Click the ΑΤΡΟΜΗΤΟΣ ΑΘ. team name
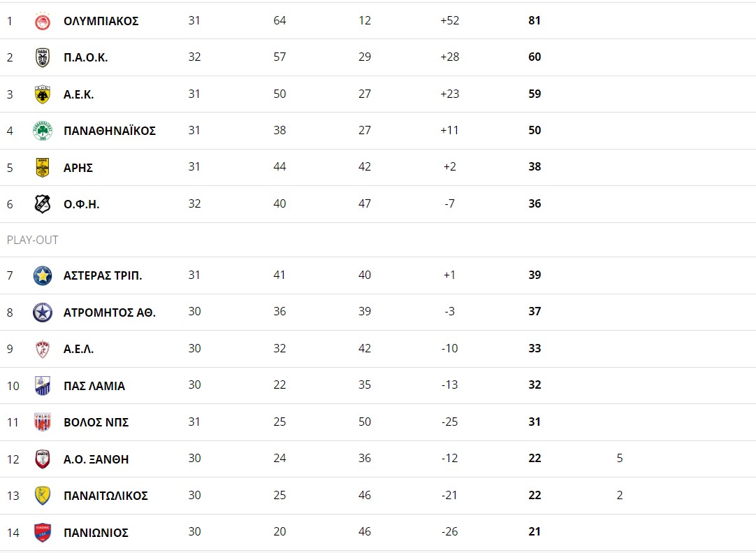Image resolution: width=756 pixels, height=553 pixels. click(110, 313)
